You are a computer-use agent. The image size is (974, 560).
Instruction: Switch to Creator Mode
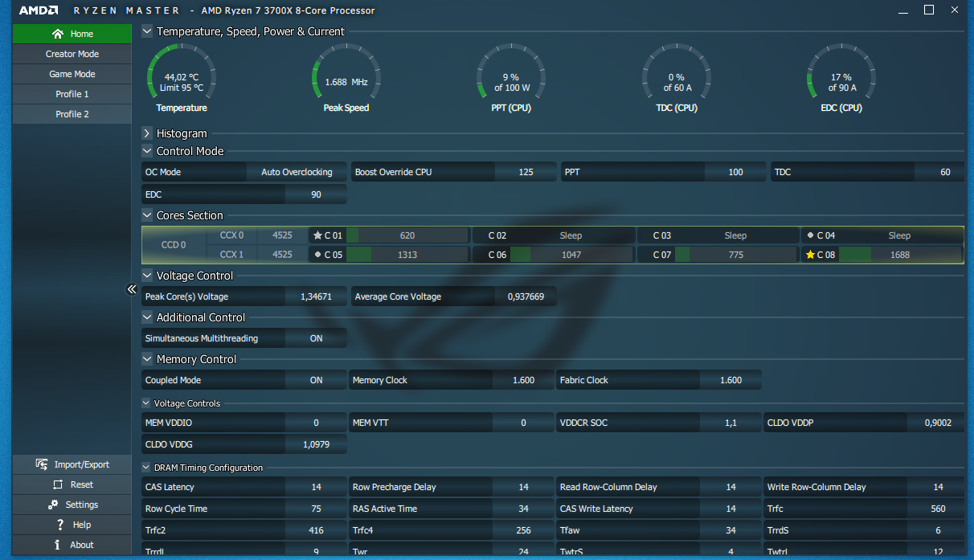tap(72, 54)
